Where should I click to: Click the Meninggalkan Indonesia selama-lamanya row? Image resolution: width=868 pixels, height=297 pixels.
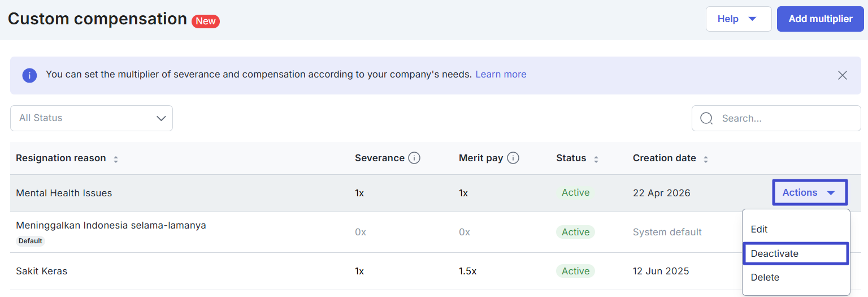(111, 226)
